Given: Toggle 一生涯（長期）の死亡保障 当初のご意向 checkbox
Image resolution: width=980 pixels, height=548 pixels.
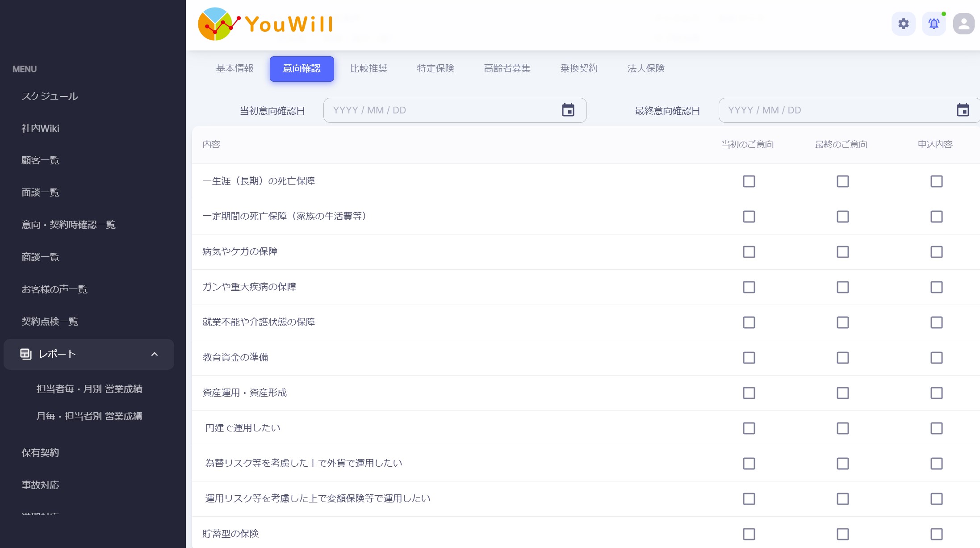Looking at the screenshot, I should coord(749,181).
